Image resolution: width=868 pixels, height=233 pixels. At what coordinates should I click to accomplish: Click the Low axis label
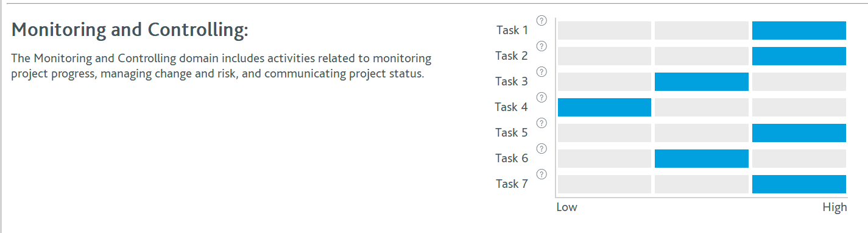pos(566,207)
